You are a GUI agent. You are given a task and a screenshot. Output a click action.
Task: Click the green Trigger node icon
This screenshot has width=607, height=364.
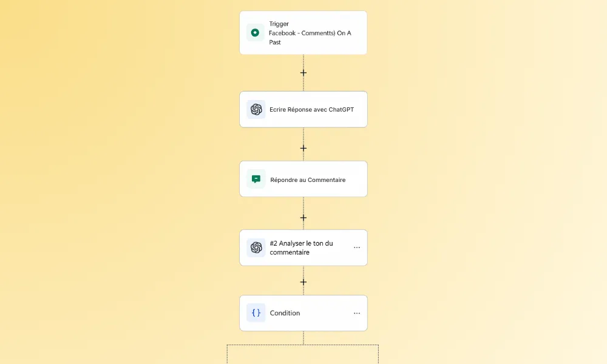pos(255,33)
